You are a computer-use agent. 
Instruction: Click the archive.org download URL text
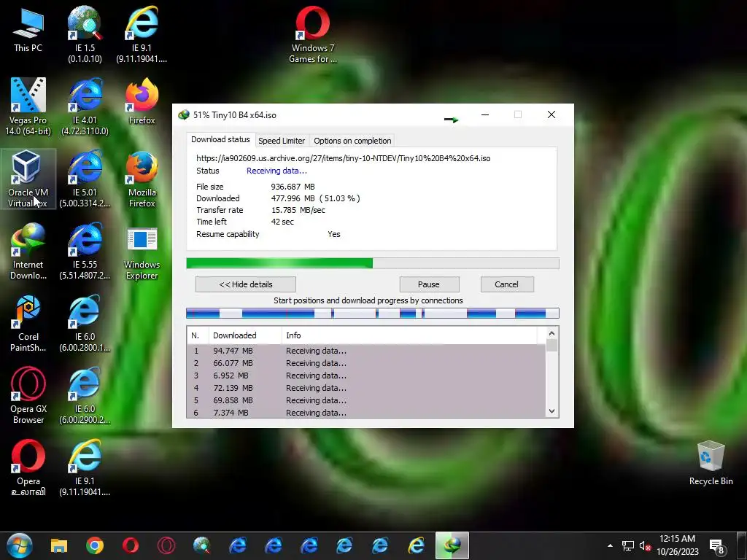tap(343, 158)
